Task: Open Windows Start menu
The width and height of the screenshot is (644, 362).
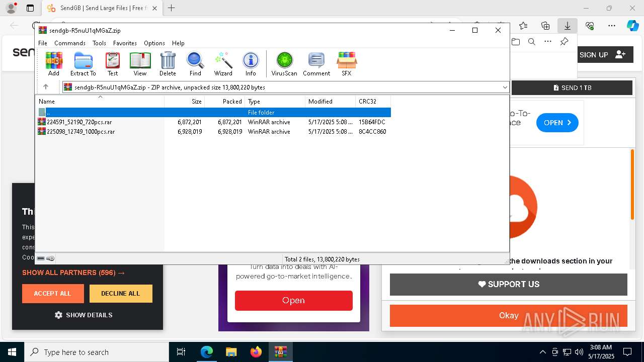Action: (12, 352)
